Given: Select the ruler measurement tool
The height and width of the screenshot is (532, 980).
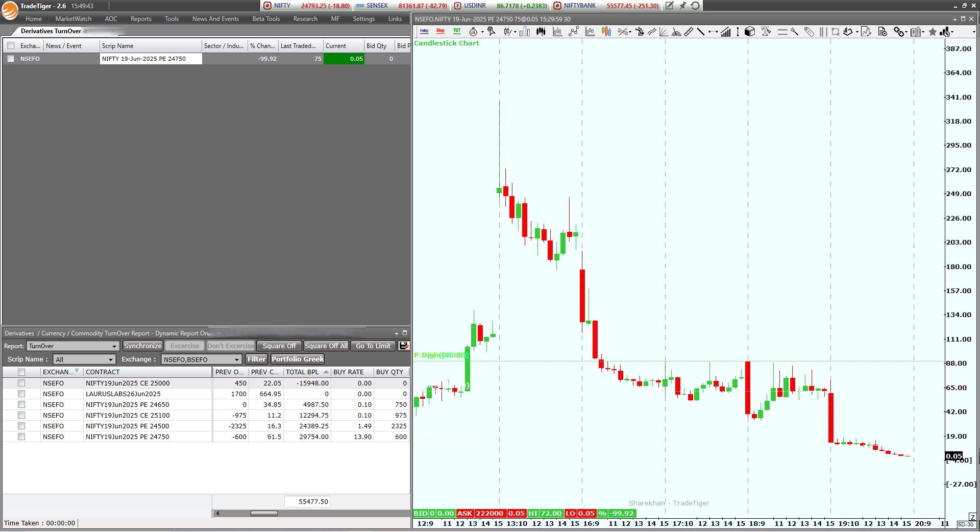Looking at the screenshot, I should point(689,32).
